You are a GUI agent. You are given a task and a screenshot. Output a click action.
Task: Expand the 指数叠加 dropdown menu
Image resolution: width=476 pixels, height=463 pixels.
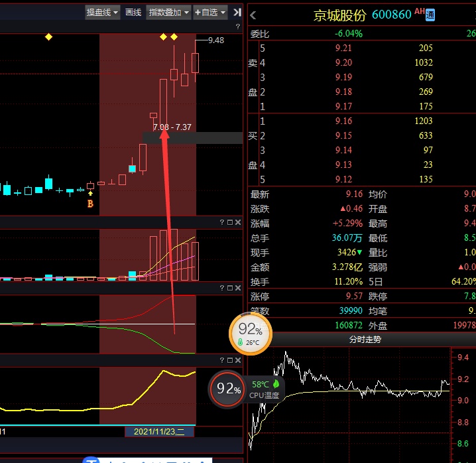click(x=168, y=12)
